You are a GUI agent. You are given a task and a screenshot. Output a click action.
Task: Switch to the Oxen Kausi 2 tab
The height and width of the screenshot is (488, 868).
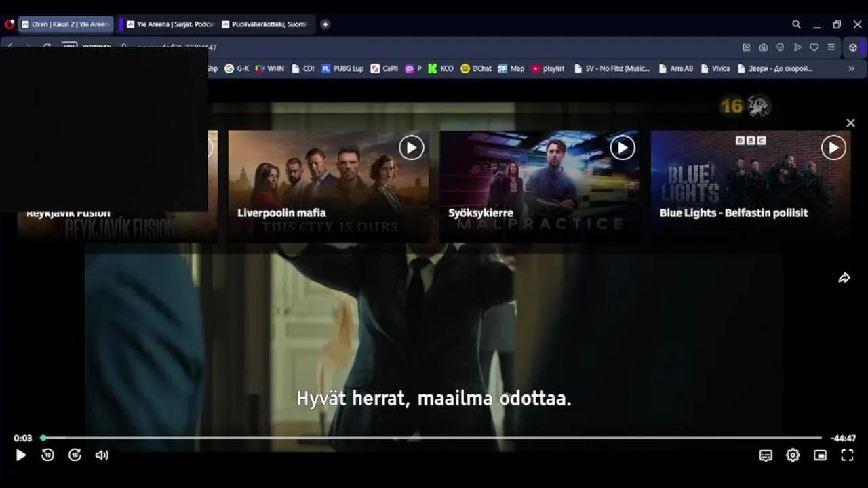pos(65,24)
